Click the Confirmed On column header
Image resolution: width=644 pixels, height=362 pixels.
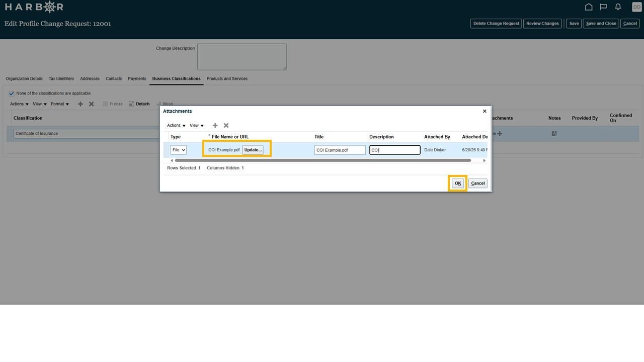point(621,118)
